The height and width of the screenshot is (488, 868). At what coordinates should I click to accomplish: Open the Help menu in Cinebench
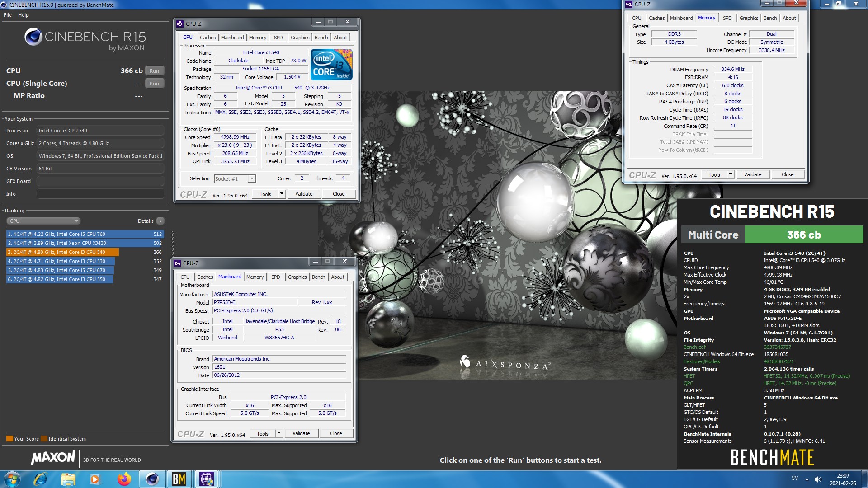coord(24,15)
